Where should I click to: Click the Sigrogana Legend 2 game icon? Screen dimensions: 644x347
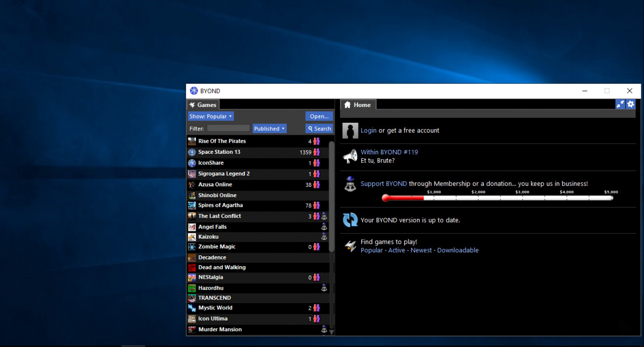point(192,174)
